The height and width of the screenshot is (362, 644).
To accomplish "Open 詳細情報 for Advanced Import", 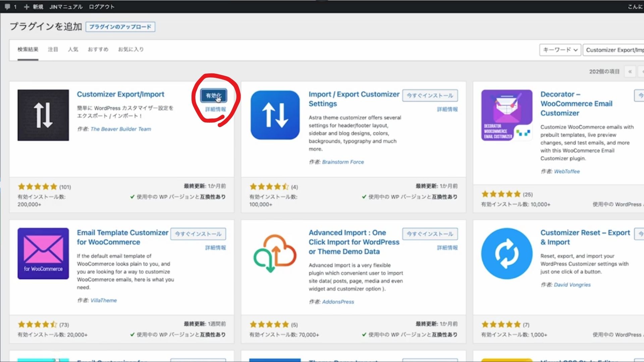I will coord(447,248).
